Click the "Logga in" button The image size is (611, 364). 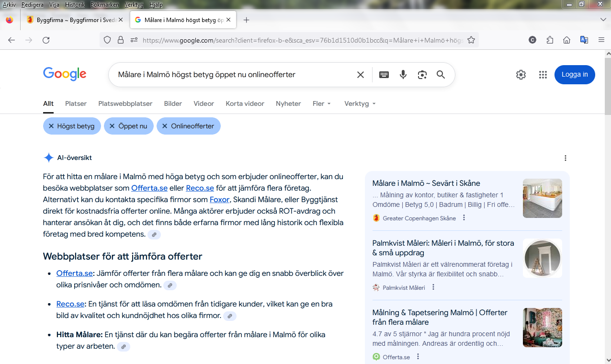(575, 75)
